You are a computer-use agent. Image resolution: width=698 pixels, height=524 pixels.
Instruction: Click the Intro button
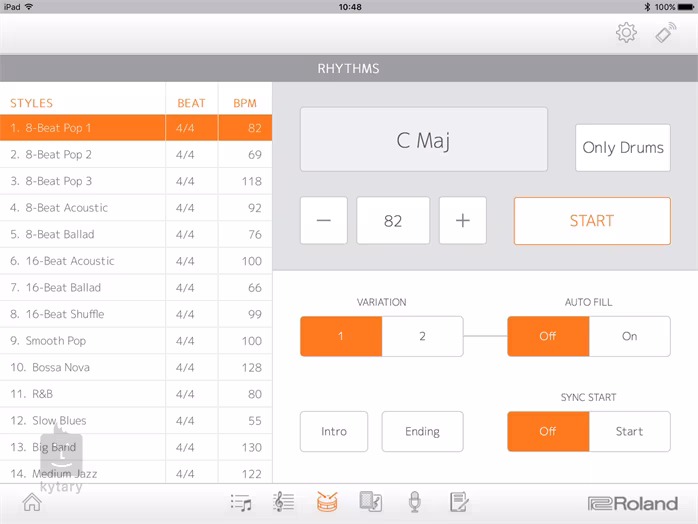tap(334, 431)
